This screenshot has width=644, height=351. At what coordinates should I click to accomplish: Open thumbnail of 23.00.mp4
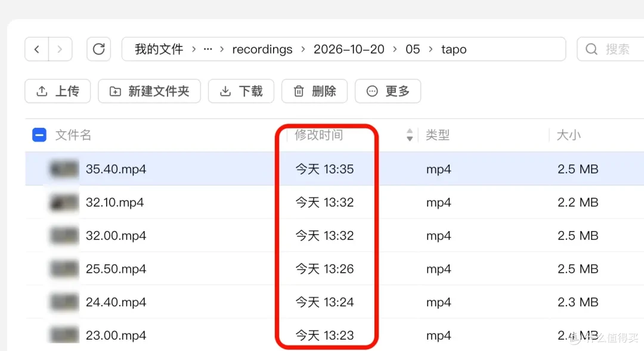(x=64, y=334)
